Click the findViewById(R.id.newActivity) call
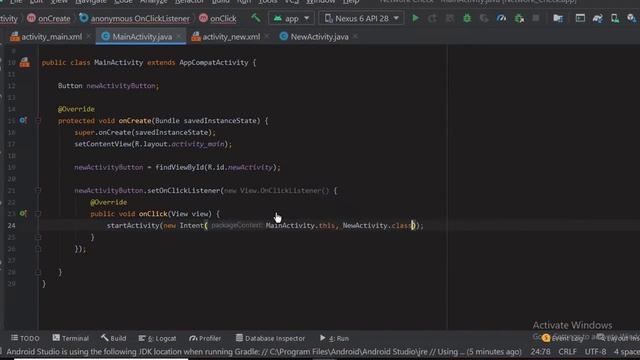 218,167
